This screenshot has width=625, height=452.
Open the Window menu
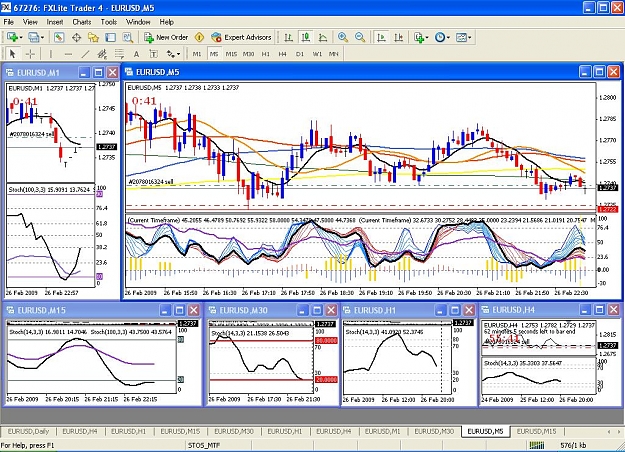pyautogui.click(x=138, y=22)
